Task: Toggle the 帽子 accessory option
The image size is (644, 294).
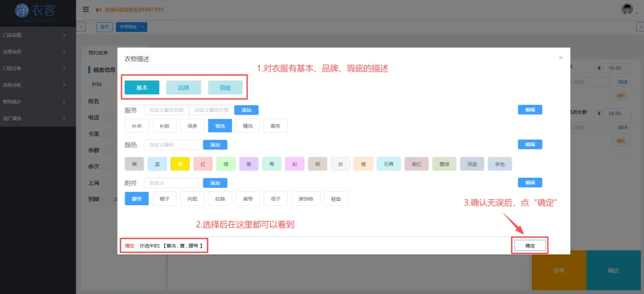Action: pyautogui.click(x=165, y=199)
